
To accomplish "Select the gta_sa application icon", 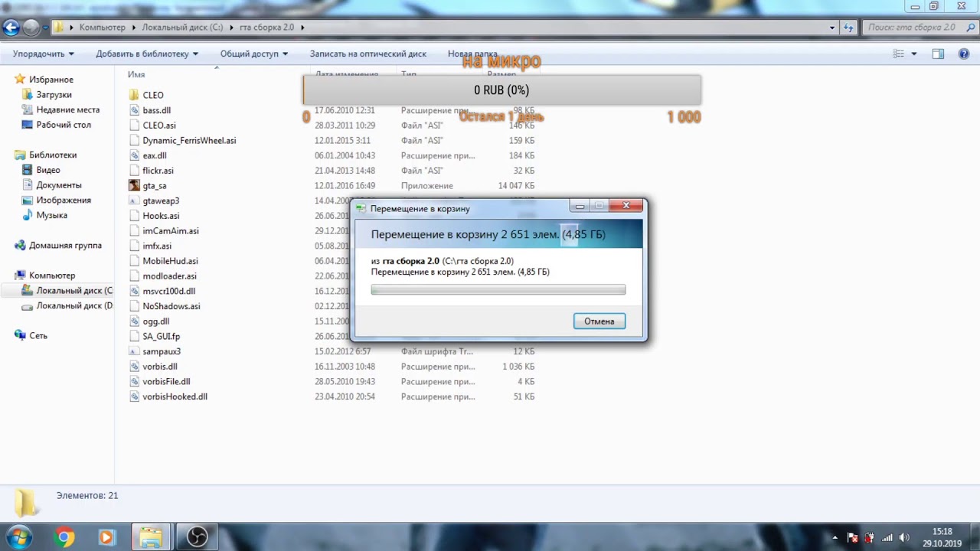I will (x=135, y=186).
